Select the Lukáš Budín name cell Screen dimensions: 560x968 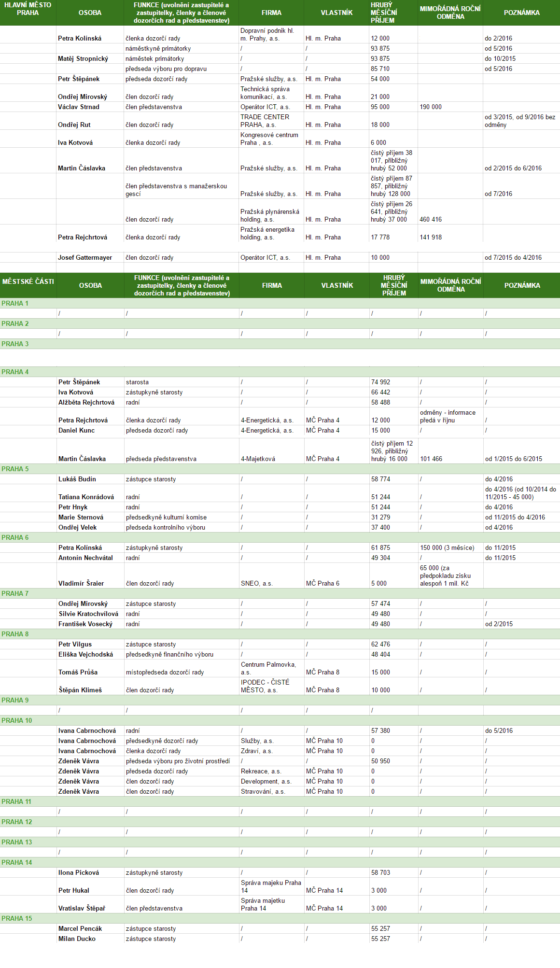pos(77,479)
